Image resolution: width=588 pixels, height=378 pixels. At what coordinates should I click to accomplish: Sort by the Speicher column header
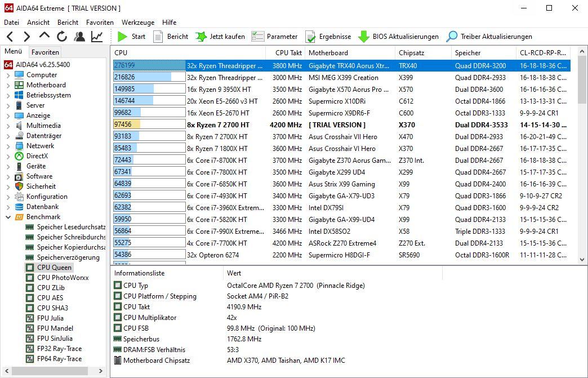484,53
